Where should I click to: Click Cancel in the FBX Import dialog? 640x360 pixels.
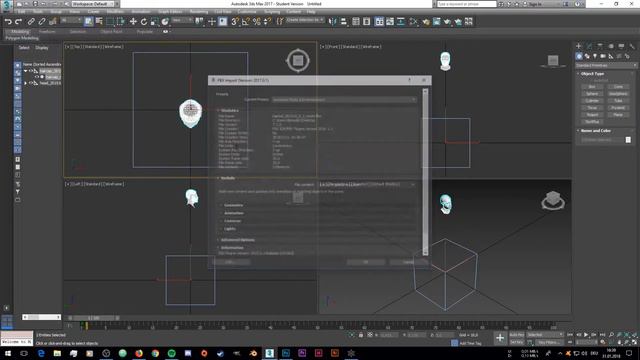tap(408, 262)
